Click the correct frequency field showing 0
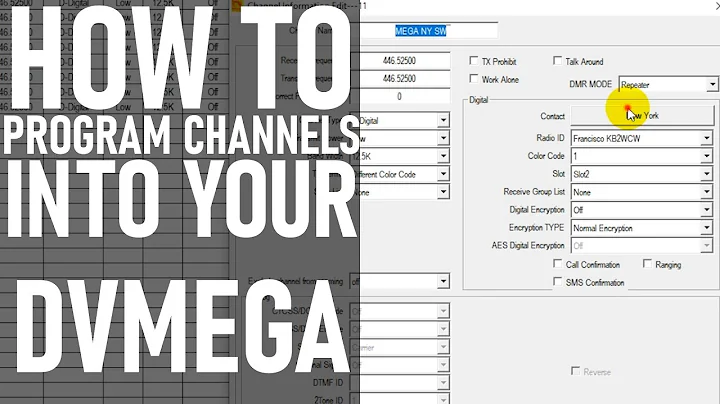 pyautogui.click(x=400, y=96)
